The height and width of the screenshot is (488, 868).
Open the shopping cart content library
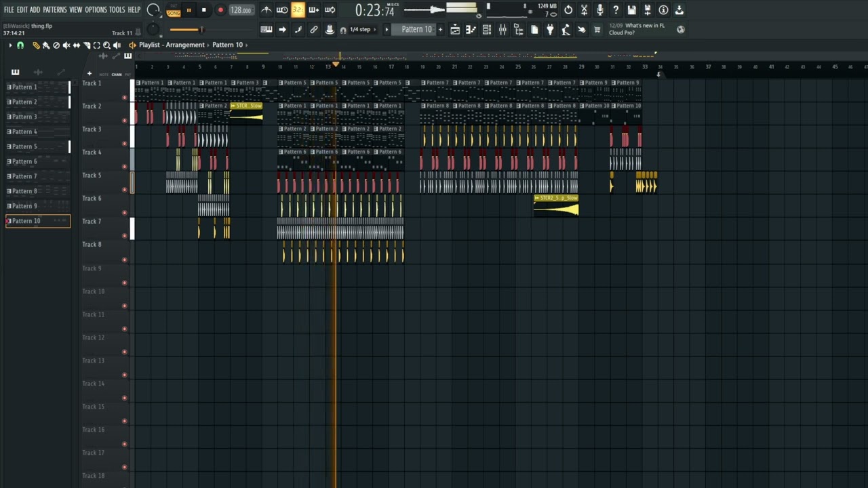click(x=597, y=30)
